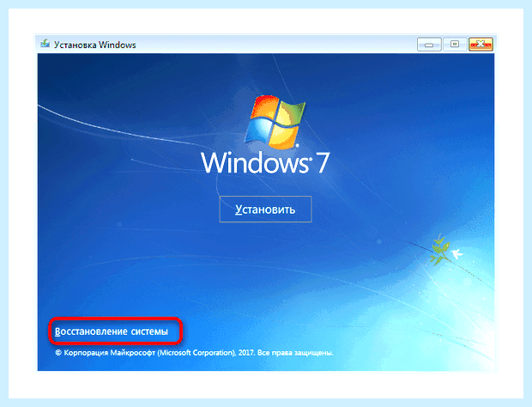The width and height of the screenshot is (532, 407).
Task: Minimize the Установка Windows window
Action: tap(429, 45)
